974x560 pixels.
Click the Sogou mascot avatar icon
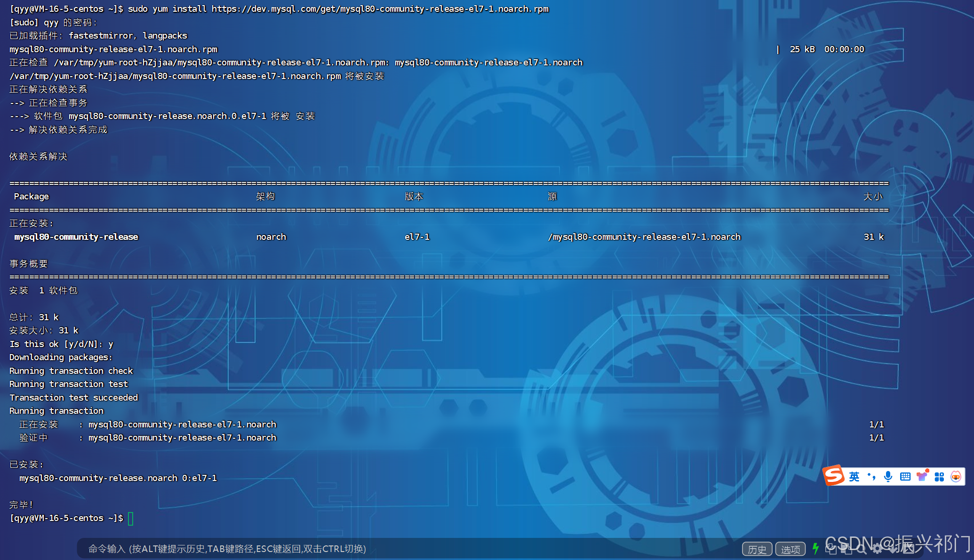956,477
